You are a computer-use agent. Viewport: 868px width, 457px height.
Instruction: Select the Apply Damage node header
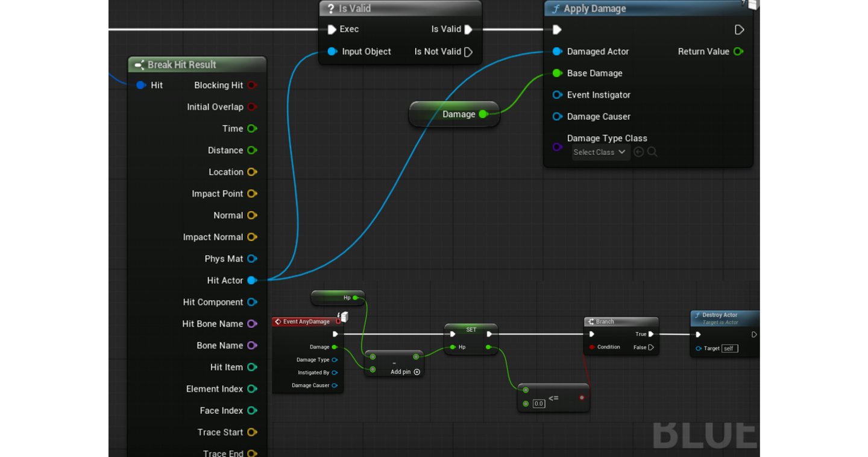[649, 8]
